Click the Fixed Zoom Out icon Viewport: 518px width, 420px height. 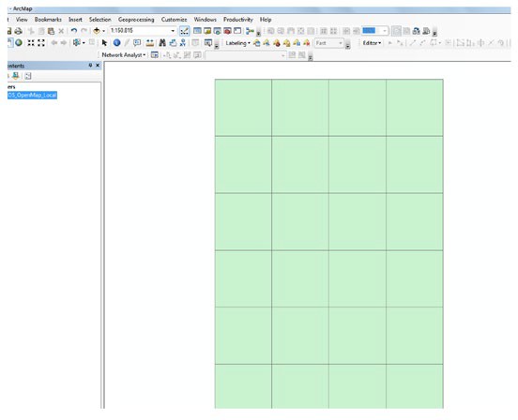[x=41, y=42]
